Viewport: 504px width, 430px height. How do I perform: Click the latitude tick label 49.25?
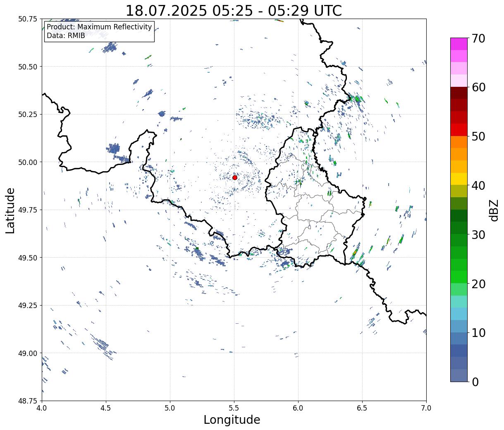click(x=28, y=306)
